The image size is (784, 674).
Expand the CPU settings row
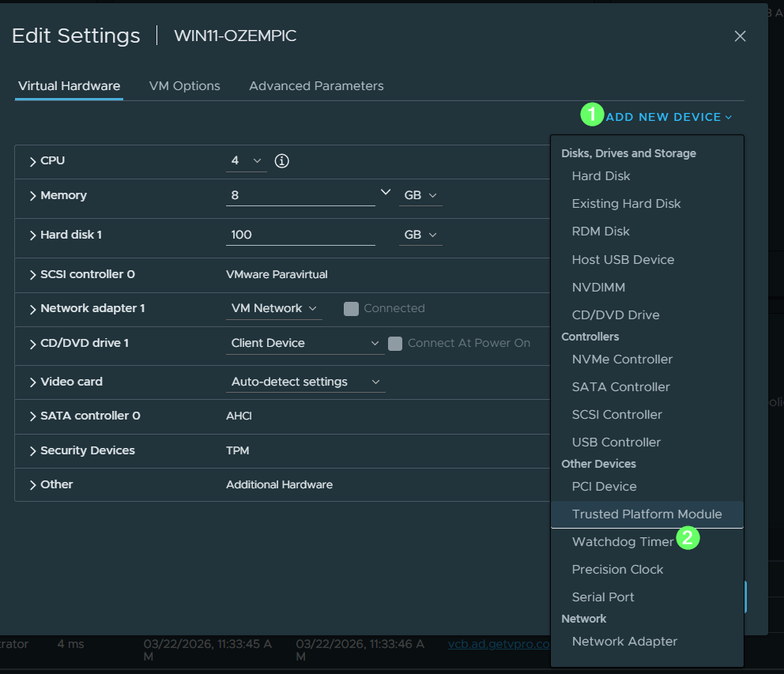tap(33, 161)
